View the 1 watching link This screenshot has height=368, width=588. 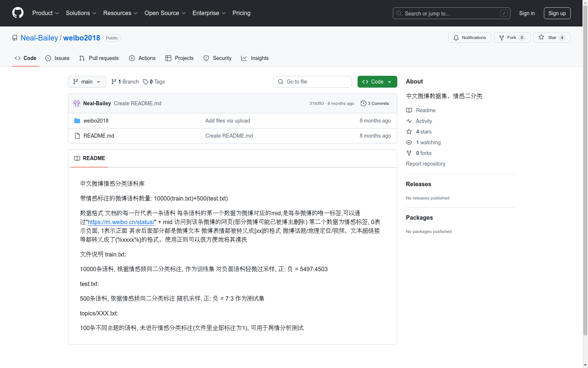click(423, 142)
